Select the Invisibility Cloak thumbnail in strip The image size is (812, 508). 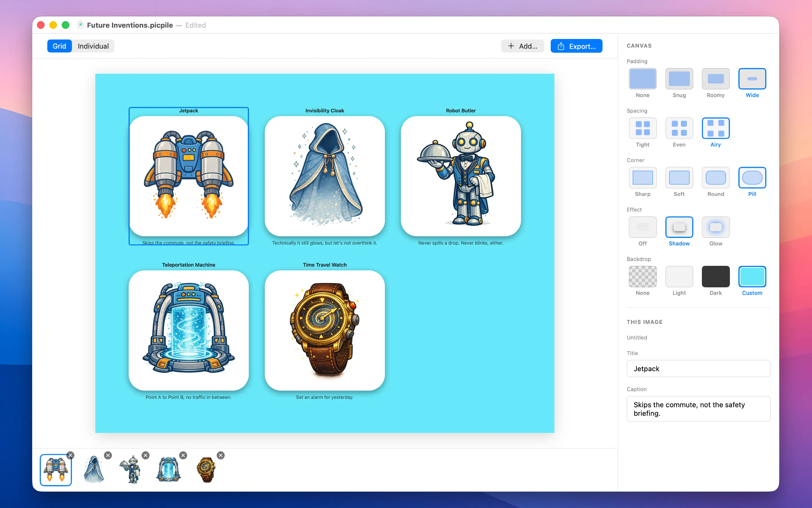(x=93, y=470)
